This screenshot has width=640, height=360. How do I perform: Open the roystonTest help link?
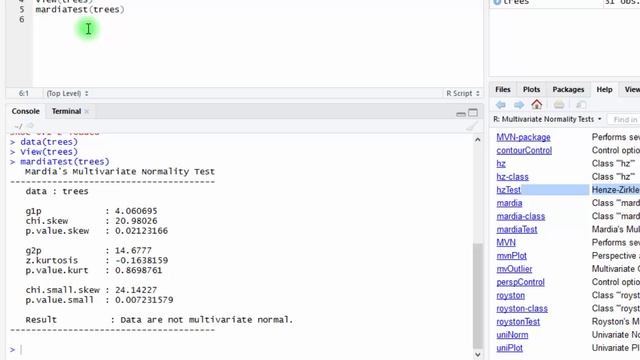(518, 322)
